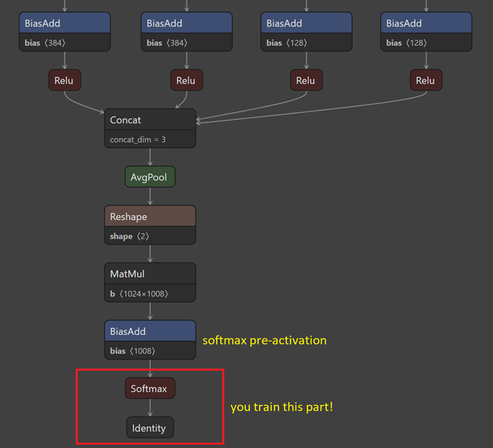Screen dimensions: 493x448
Task: Click the second Relu node from left
Action: (x=186, y=81)
